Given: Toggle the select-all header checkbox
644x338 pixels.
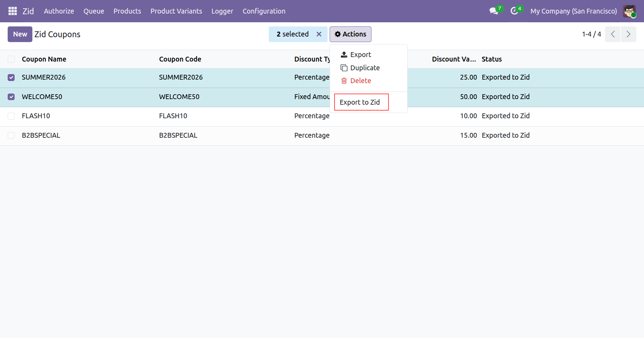Looking at the screenshot, I should click(11, 59).
